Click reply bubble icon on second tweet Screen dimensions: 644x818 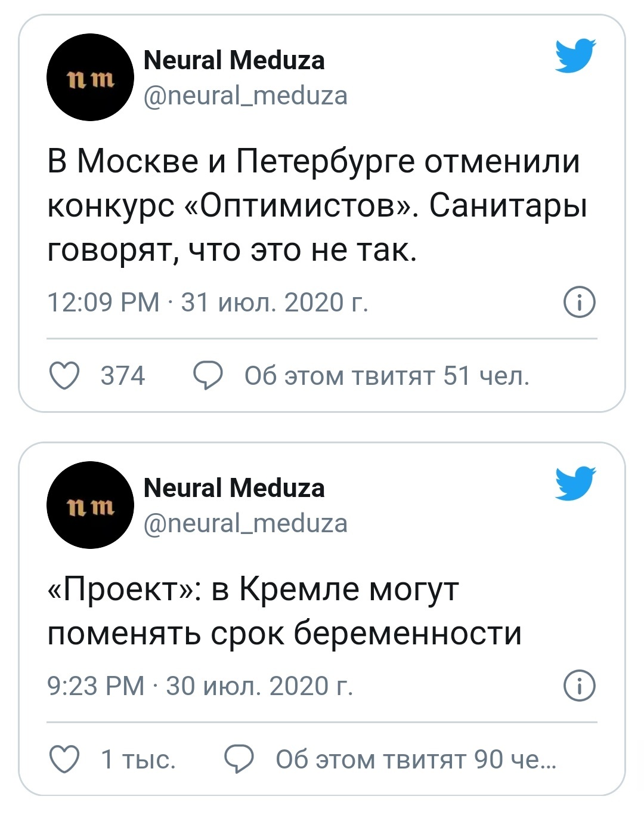[x=239, y=759]
